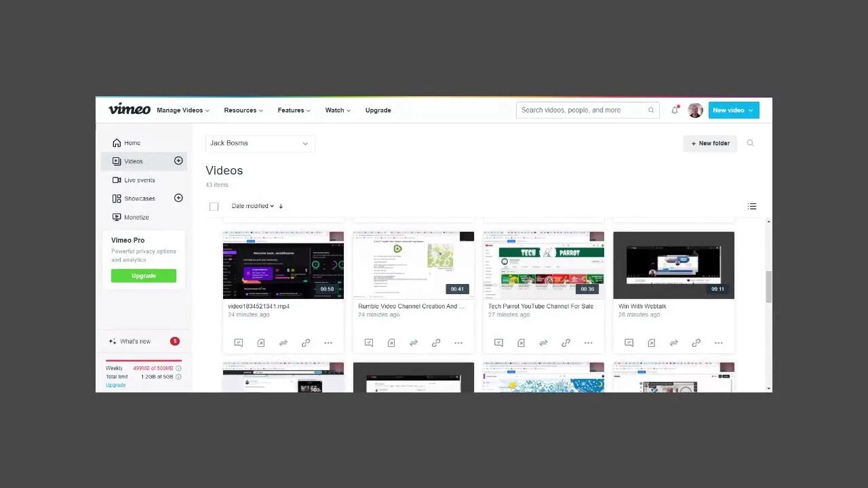This screenshot has height=488, width=868.
Task: Expand the Manage Videos menu
Action: click(x=183, y=110)
